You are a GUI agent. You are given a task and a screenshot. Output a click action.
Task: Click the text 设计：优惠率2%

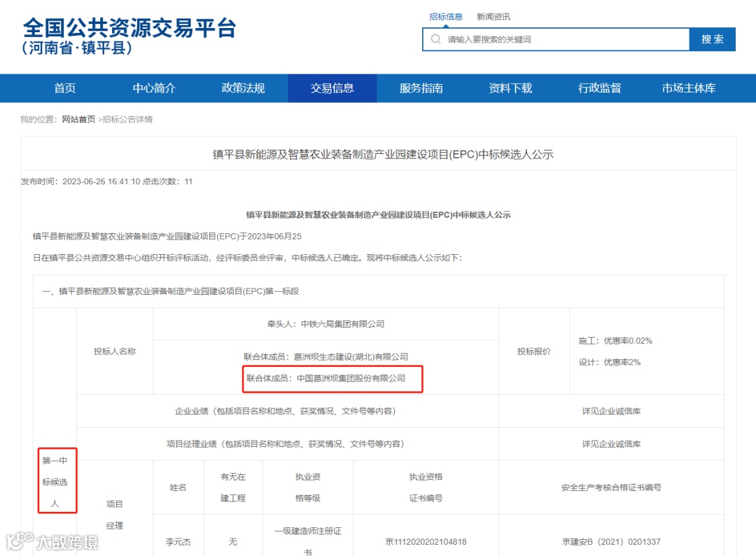[x=610, y=362]
